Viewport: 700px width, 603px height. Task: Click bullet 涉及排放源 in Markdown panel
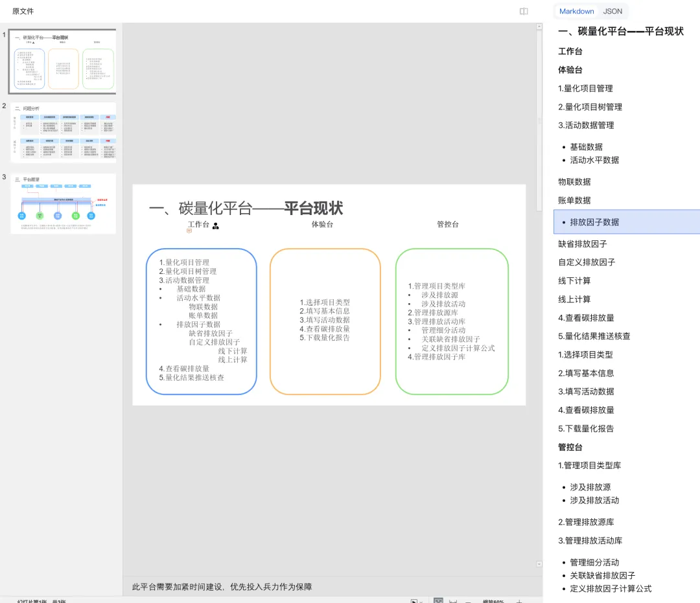coord(590,487)
